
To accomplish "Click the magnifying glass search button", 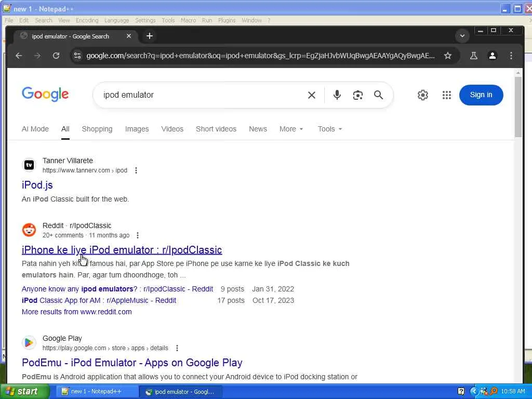I will click(378, 95).
